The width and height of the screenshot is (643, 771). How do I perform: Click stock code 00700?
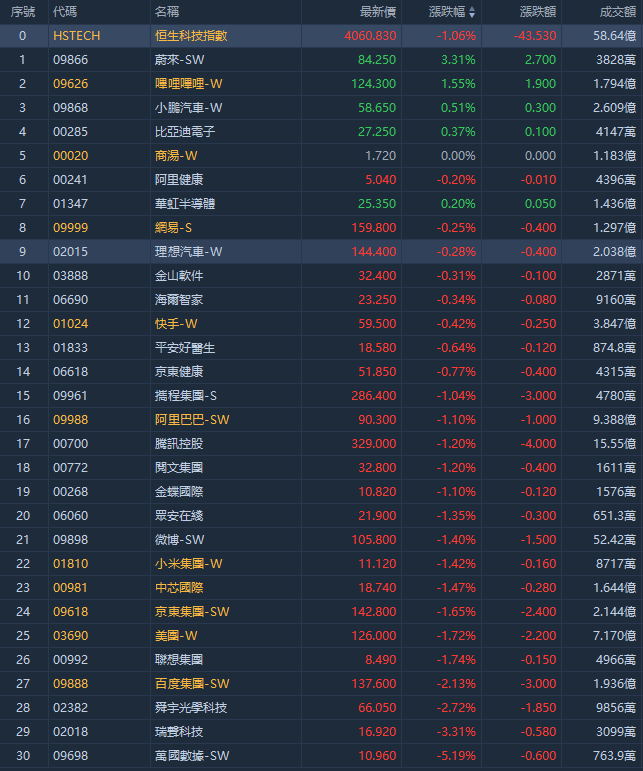click(71, 444)
